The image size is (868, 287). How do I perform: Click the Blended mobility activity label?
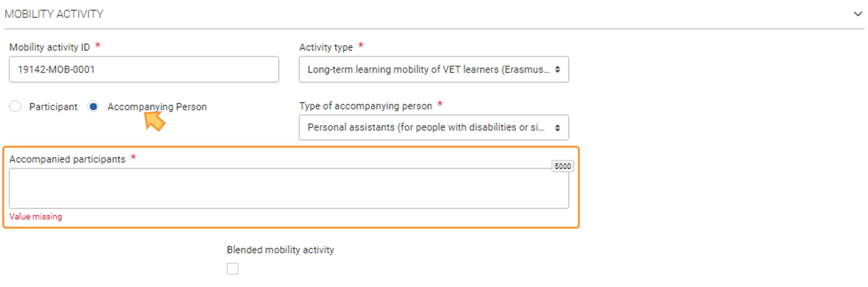(x=280, y=250)
